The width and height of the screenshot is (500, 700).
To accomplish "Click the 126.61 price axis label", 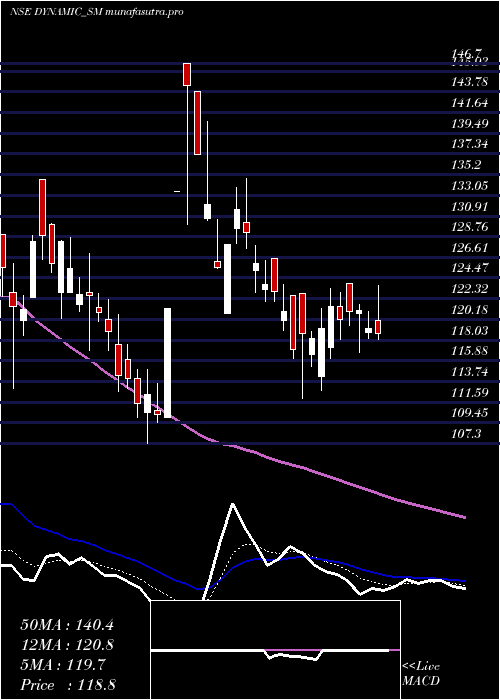I will pyautogui.click(x=470, y=247).
